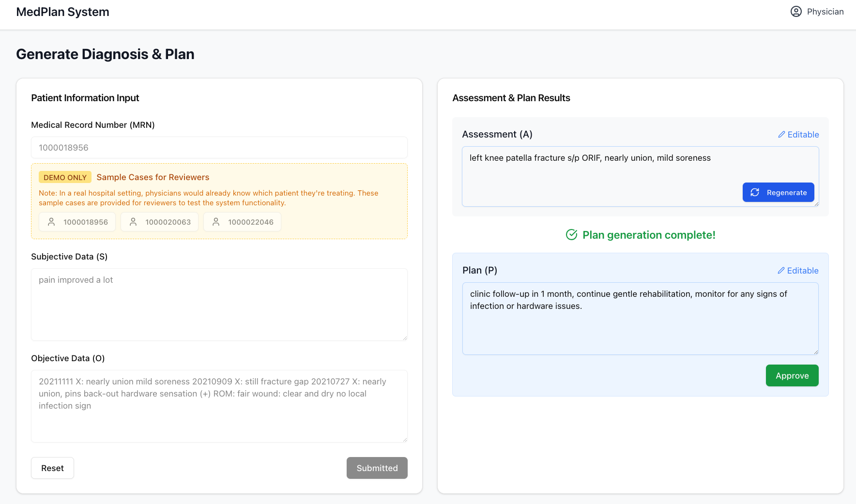This screenshot has width=856, height=504.
Task: Click the pencil icon beside Assessment Editable
Action: (x=781, y=135)
